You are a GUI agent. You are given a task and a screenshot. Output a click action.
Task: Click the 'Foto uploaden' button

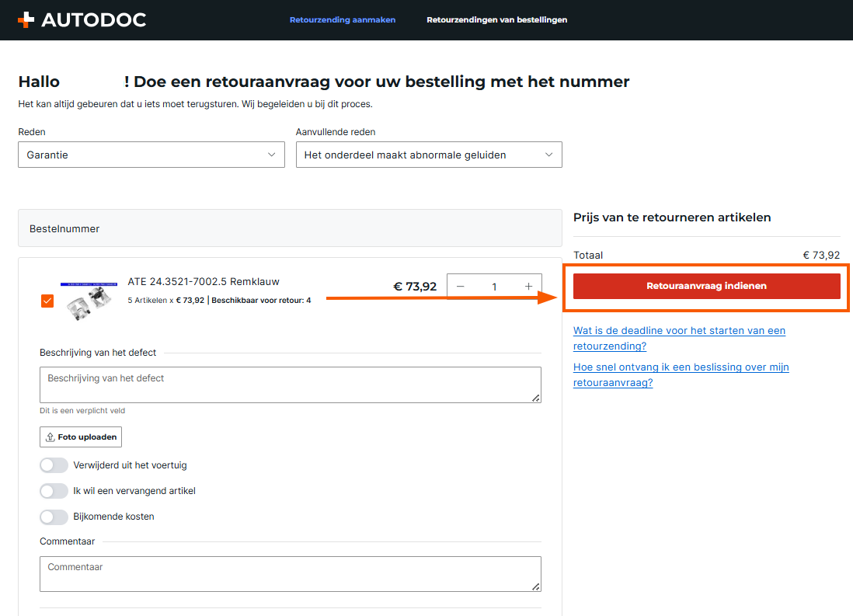(x=81, y=437)
